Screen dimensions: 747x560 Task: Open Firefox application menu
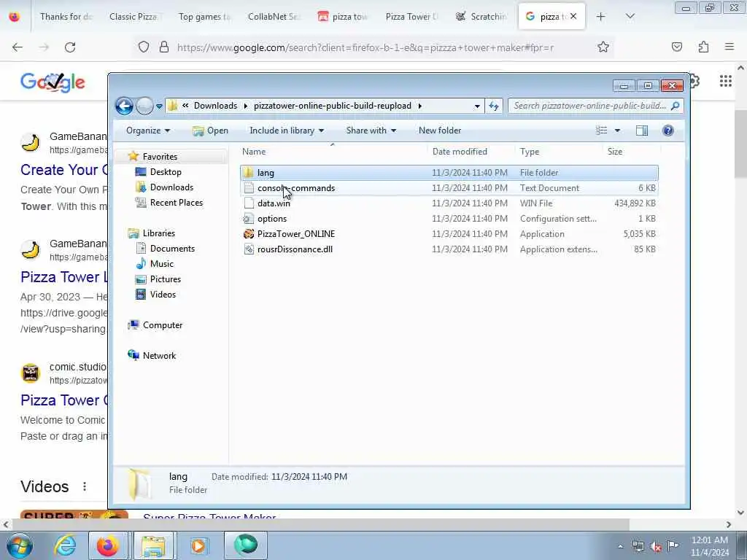click(729, 47)
